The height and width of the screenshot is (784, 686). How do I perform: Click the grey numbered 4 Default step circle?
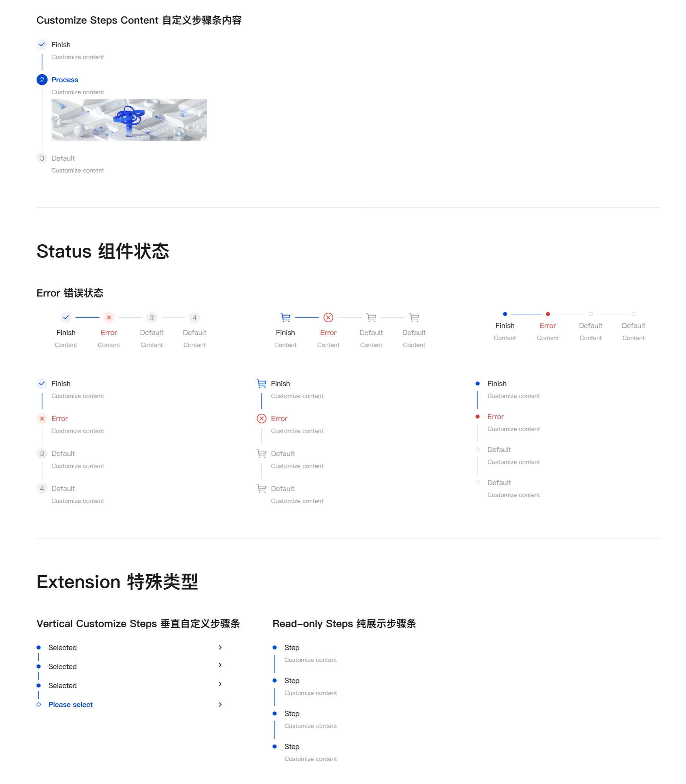click(x=195, y=317)
